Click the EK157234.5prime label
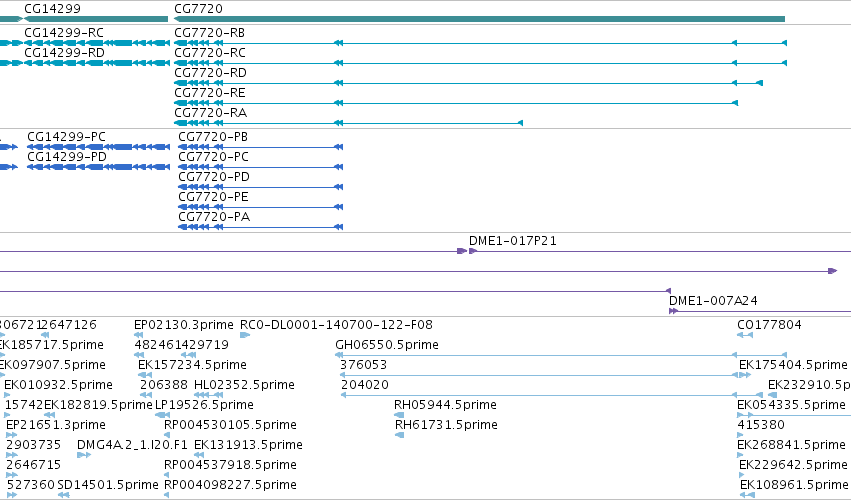Image resolution: width=851 pixels, height=500 pixels. pos(193,365)
